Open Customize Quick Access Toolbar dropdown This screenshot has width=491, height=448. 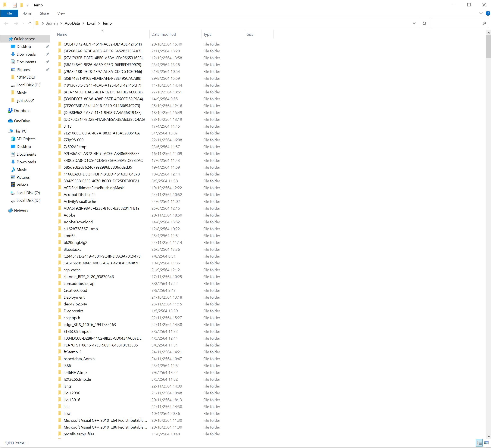tap(27, 5)
